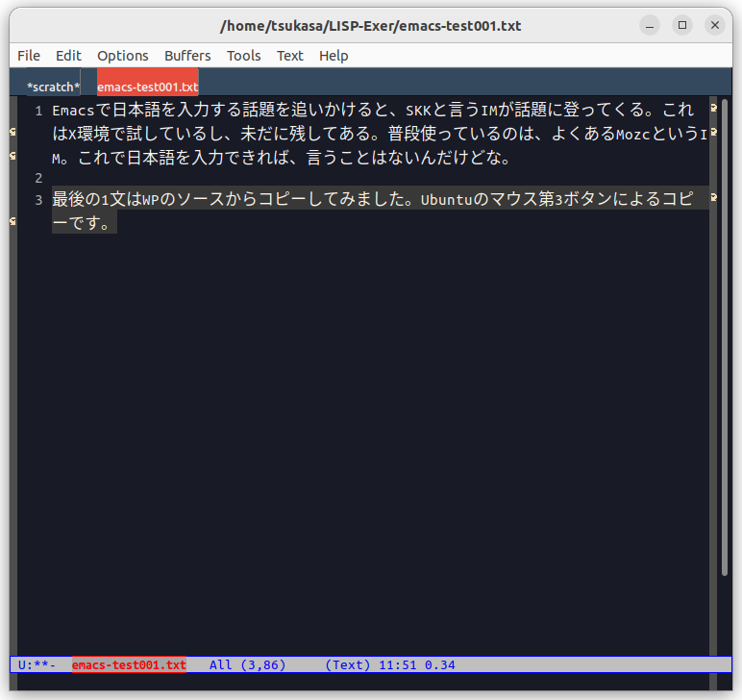Select the emacs-test001.txt tab
The height and width of the screenshot is (700, 742).
point(148,87)
